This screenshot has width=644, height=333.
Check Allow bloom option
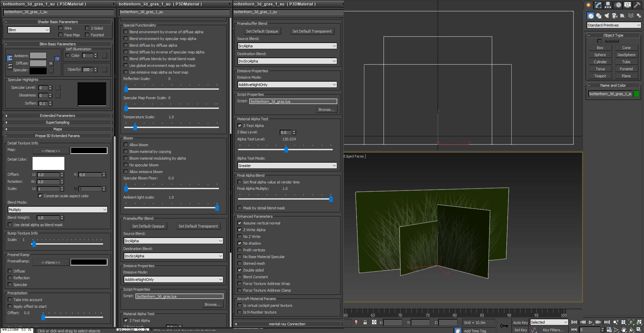pyautogui.click(x=126, y=145)
